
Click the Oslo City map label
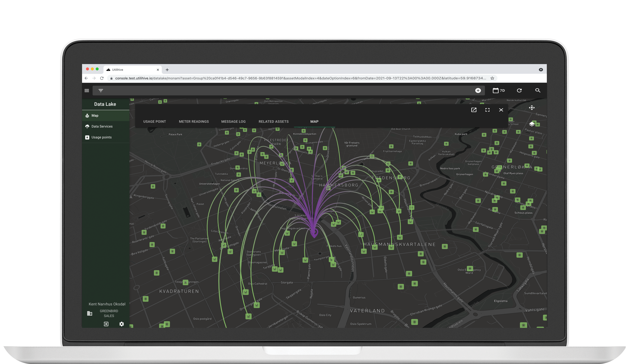click(325, 315)
